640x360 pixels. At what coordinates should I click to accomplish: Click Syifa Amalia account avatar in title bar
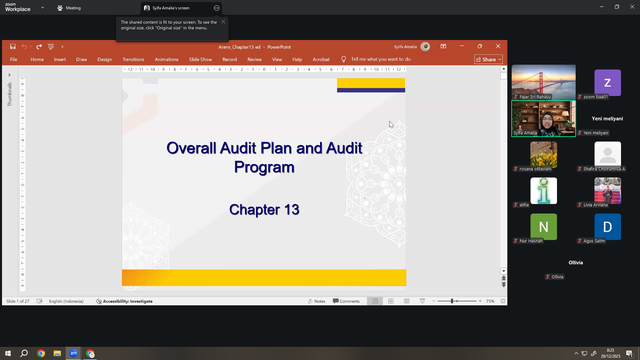pyautogui.click(x=425, y=47)
